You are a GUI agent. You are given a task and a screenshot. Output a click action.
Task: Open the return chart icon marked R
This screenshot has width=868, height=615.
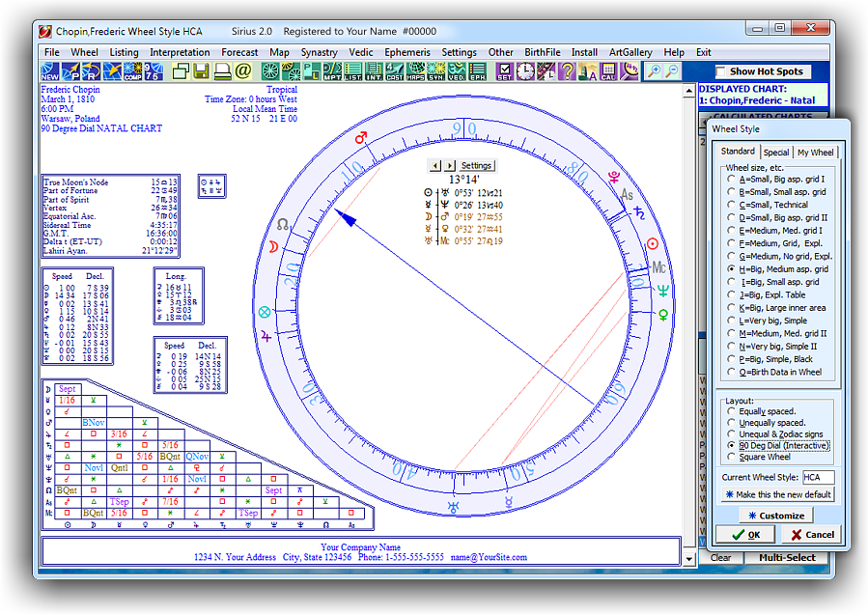(x=91, y=71)
